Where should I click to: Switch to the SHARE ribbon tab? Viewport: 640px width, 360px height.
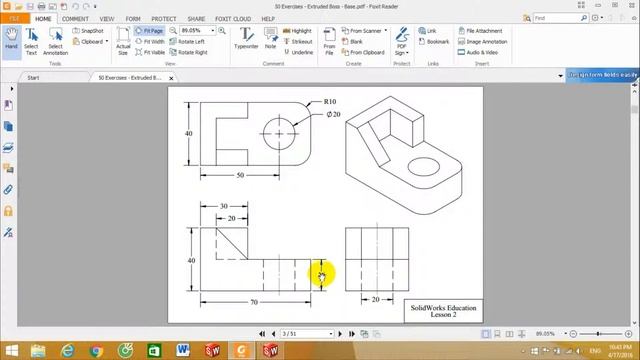tap(196, 19)
